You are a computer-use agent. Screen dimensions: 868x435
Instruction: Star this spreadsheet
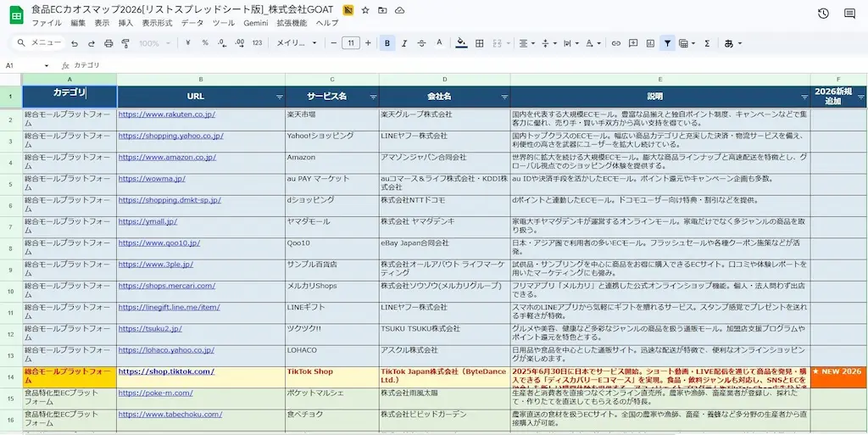pos(365,10)
